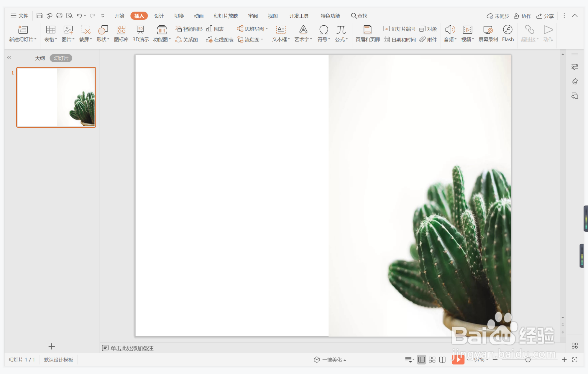The width and height of the screenshot is (588, 374).
Task: Open the more options three-dot menu
Action: pyautogui.click(x=564, y=16)
